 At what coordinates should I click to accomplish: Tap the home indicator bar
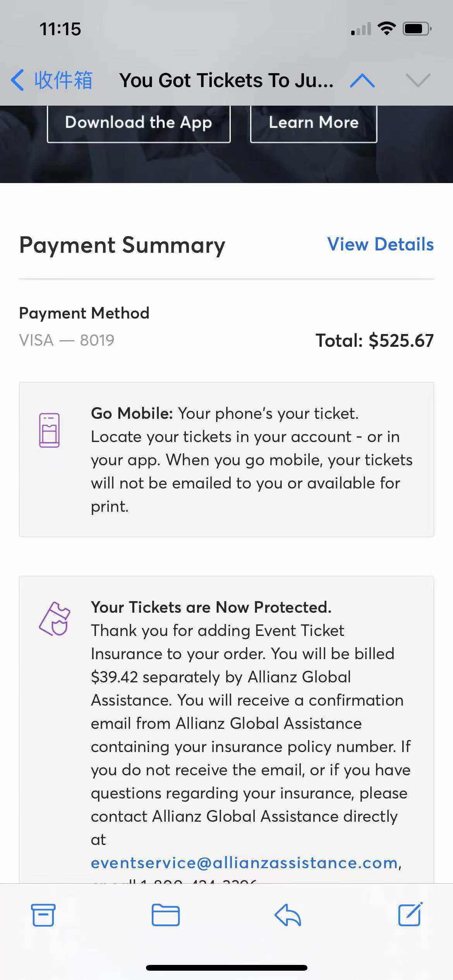coord(226,968)
